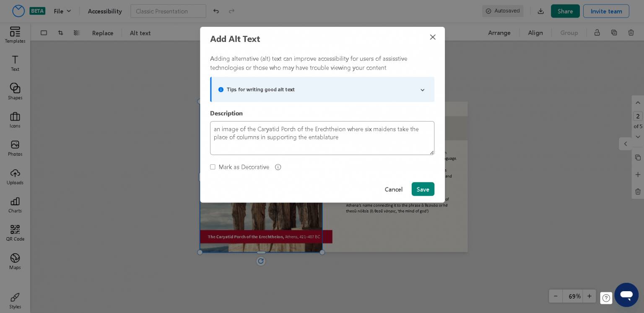Save the alt text description
The image size is (644, 313).
pyautogui.click(x=423, y=189)
